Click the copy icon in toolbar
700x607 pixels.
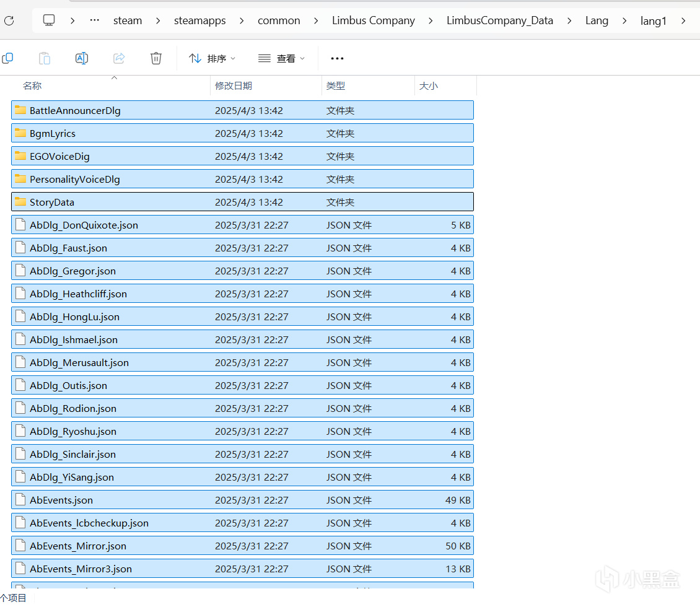7,58
